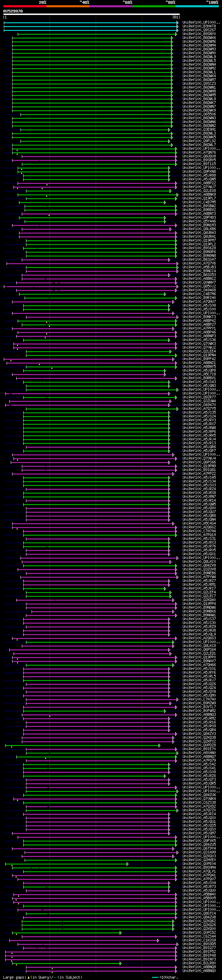
Task: Click the UniRef100_Q0PCD2 label
Action: click(x=199, y=932)
